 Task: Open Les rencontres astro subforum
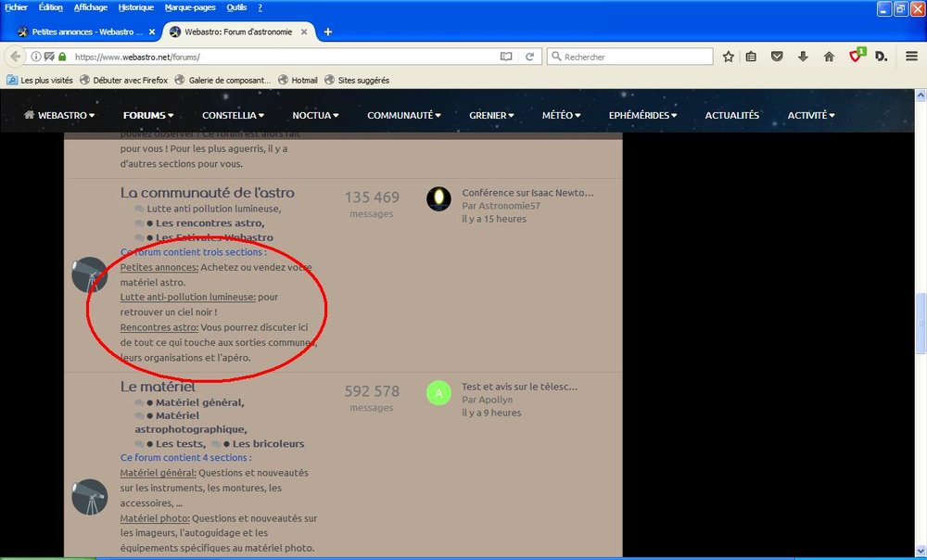pyautogui.click(x=210, y=223)
